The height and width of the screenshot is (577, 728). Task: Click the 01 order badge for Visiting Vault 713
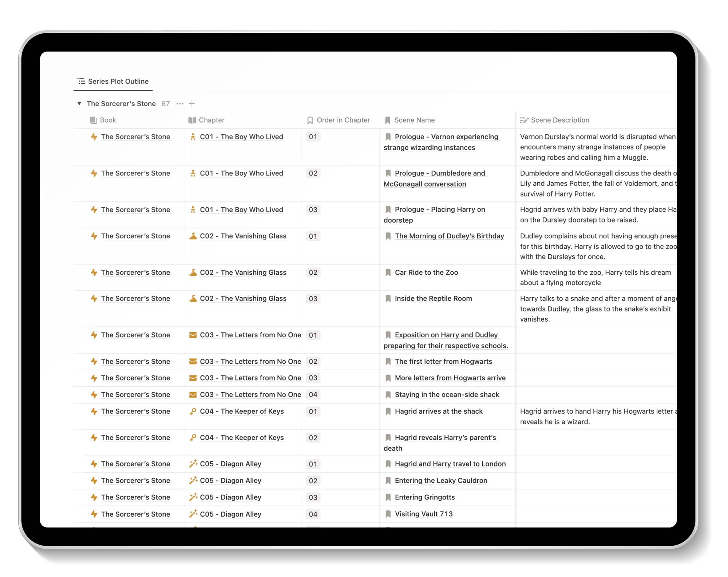[x=313, y=514]
